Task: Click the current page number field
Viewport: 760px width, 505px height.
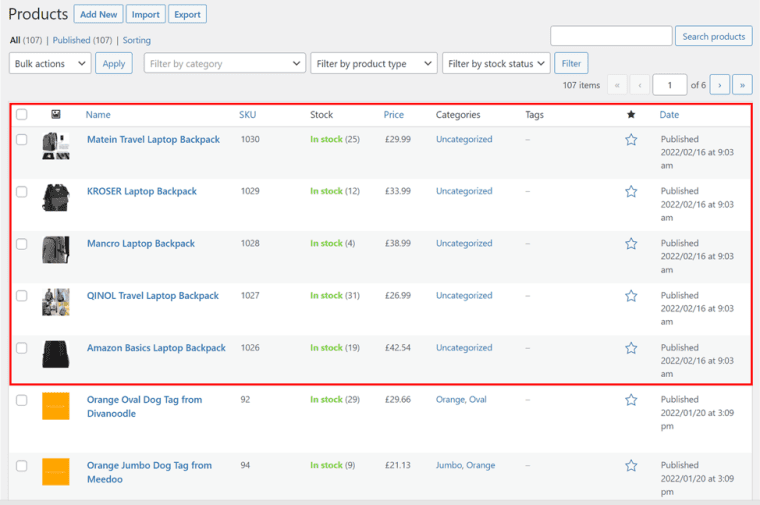Action: coord(670,85)
